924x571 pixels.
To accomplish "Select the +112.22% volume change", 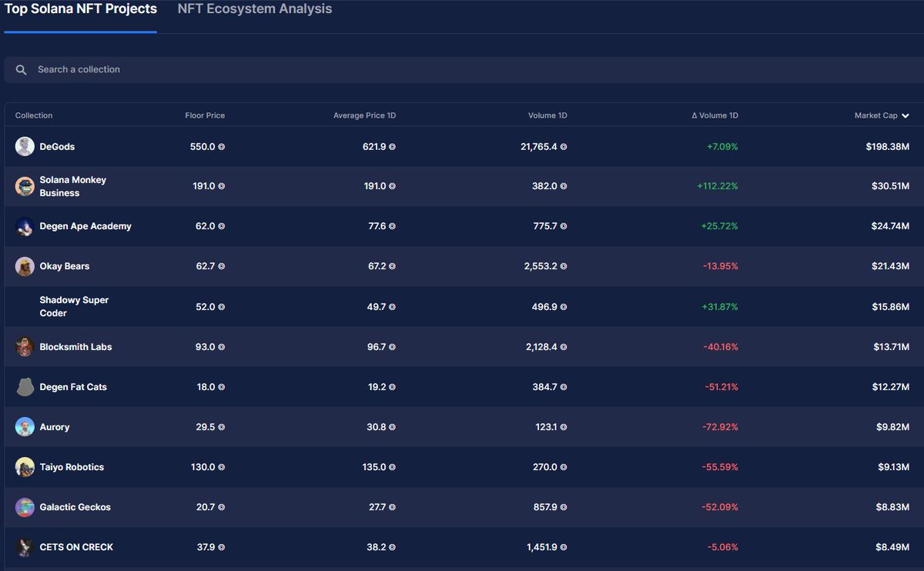I will coord(718,186).
